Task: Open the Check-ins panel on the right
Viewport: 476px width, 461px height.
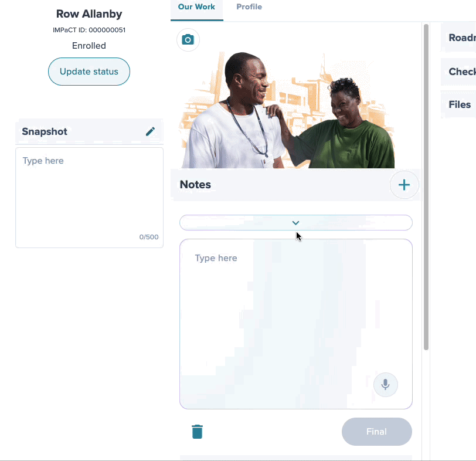Action: pos(458,72)
